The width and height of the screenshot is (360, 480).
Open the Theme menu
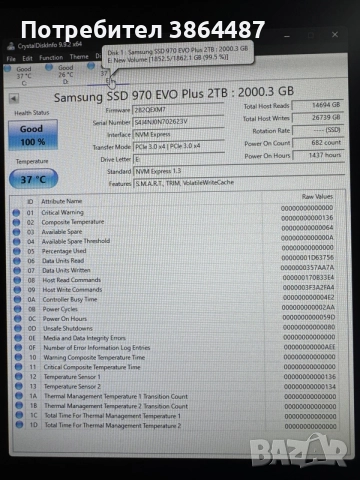click(79, 57)
